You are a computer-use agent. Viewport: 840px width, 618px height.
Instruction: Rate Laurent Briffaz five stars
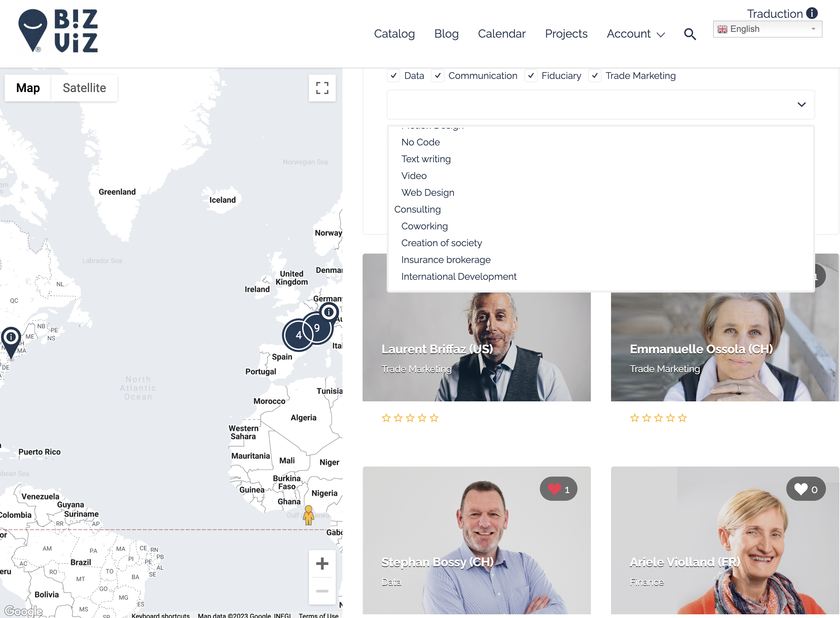[434, 418]
